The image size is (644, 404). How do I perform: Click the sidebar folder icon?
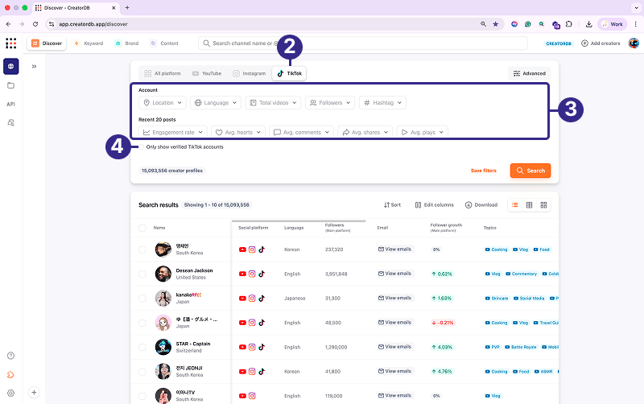pos(11,85)
